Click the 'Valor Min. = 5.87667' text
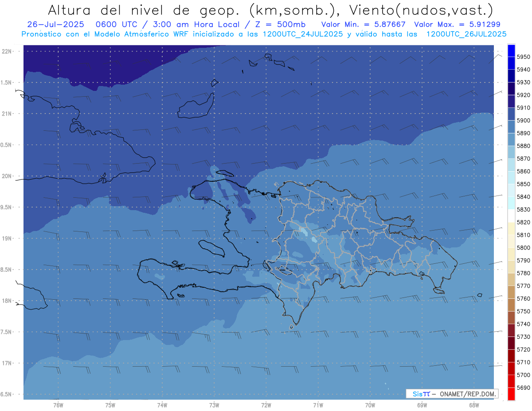This screenshot has height=411, width=532. (x=363, y=24)
